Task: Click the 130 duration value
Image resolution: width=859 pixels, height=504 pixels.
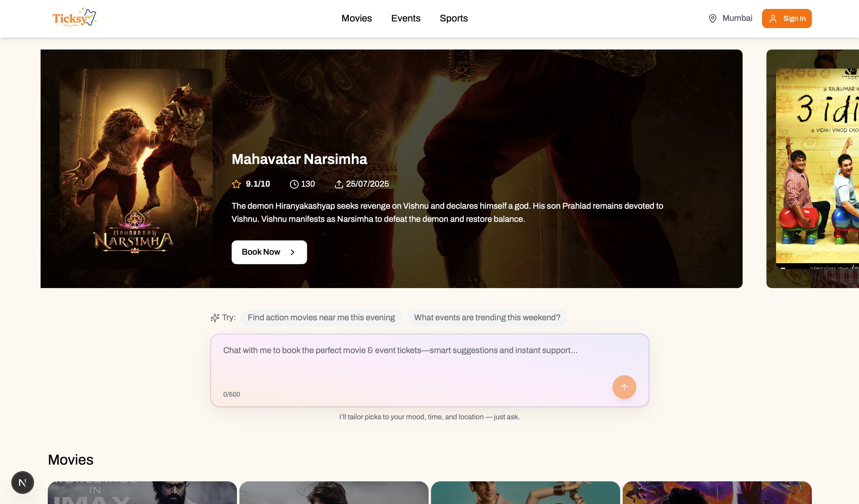Action: (308, 184)
